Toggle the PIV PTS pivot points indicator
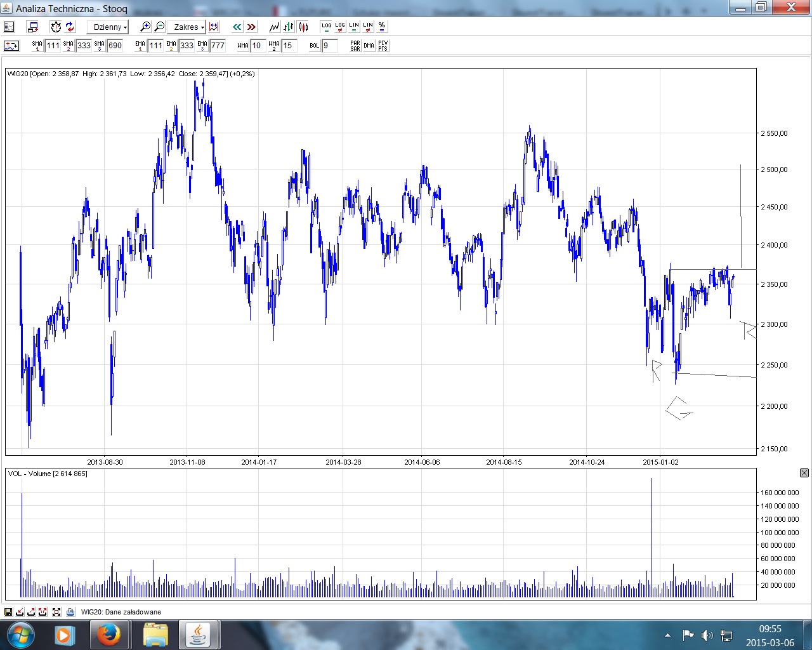 [x=383, y=46]
